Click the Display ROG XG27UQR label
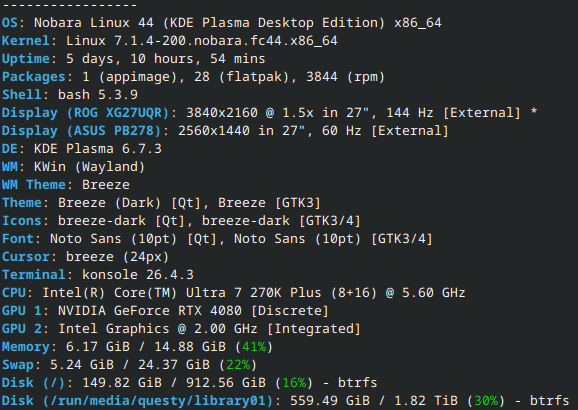 pyautogui.click(x=85, y=113)
